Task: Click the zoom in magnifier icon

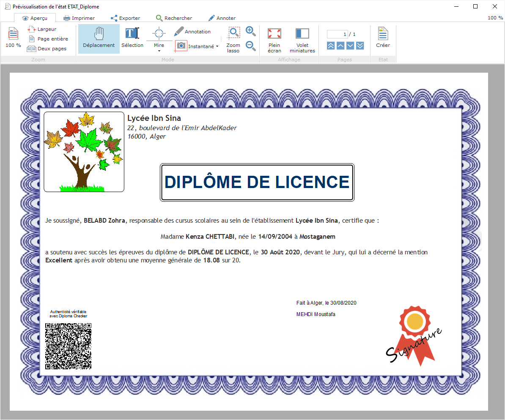Action: [250, 31]
